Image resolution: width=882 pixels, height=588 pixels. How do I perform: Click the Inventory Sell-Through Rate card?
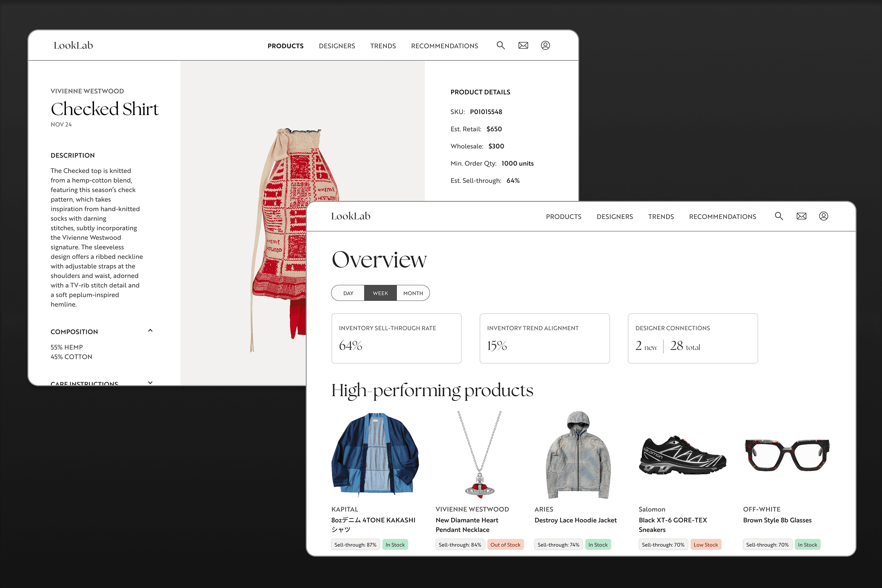(x=396, y=338)
